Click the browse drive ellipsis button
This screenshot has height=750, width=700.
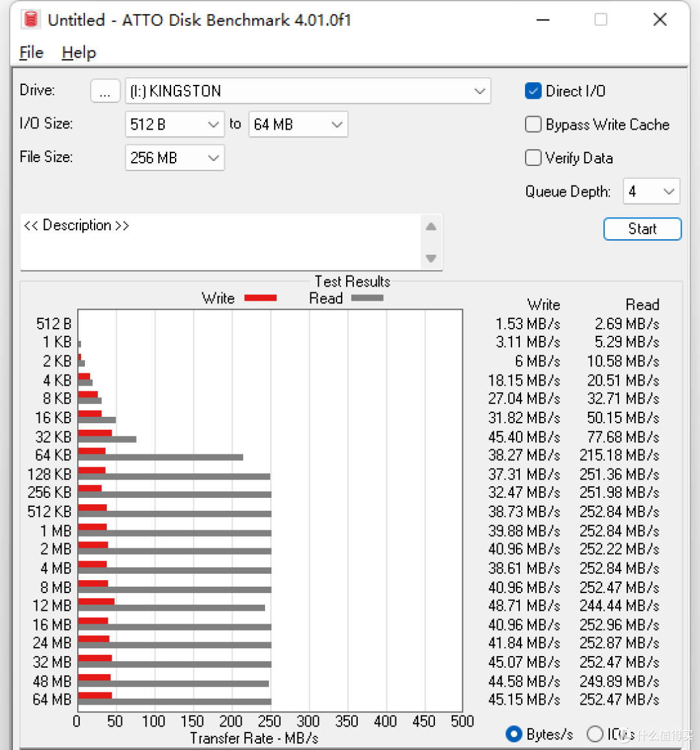click(105, 91)
